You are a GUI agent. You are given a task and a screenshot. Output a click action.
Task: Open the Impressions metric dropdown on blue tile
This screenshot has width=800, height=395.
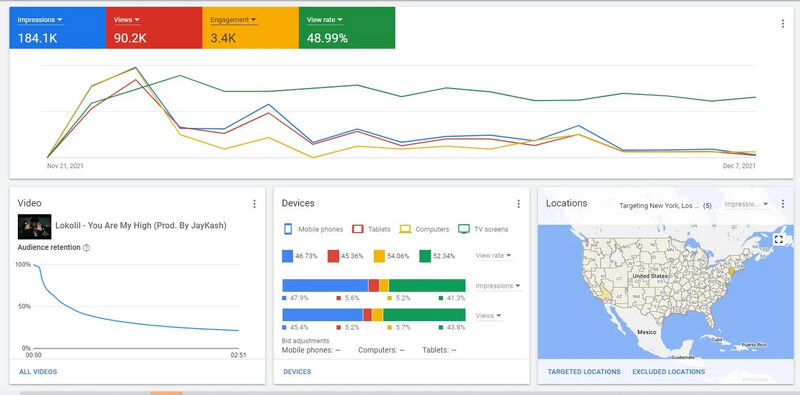(x=40, y=20)
